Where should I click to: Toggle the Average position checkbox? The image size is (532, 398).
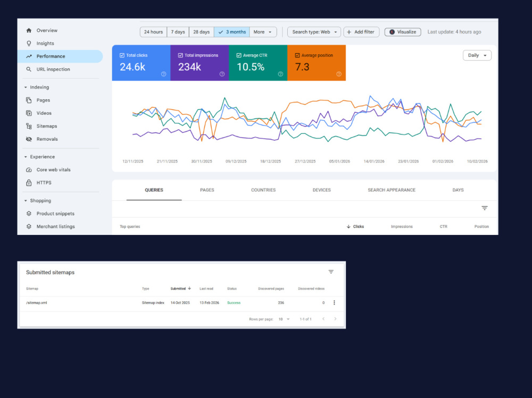pyautogui.click(x=297, y=55)
